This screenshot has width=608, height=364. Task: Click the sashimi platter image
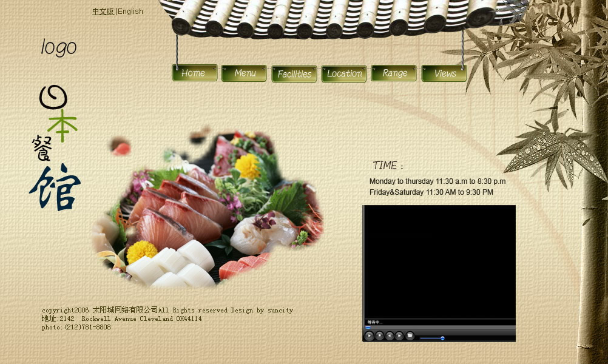208,207
